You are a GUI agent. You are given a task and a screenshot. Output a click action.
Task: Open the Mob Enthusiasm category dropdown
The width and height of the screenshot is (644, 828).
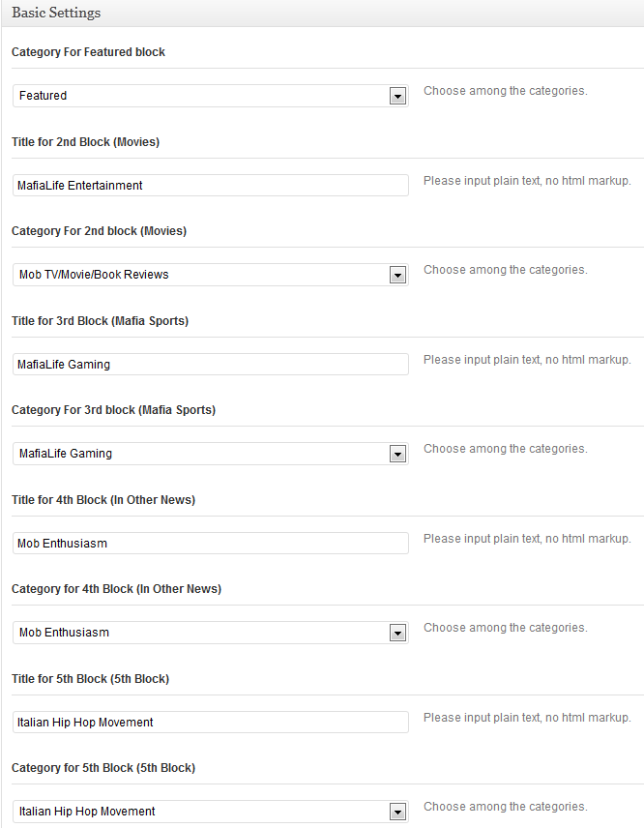coord(210,633)
